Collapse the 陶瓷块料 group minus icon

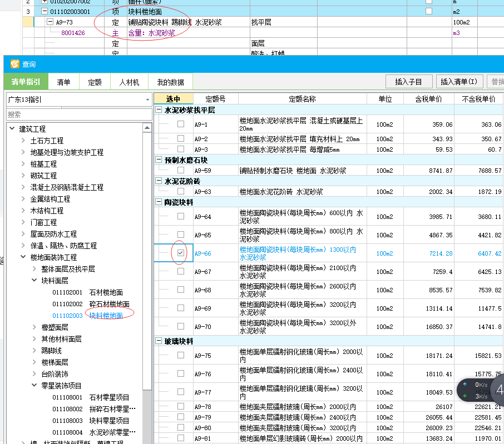click(x=159, y=202)
